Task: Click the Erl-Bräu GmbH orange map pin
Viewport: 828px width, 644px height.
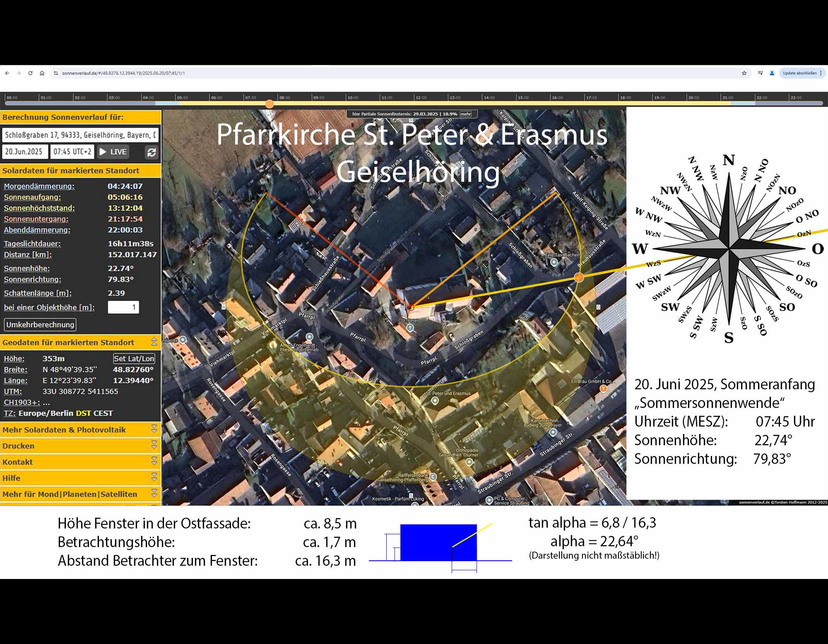Action: [x=604, y=388]
